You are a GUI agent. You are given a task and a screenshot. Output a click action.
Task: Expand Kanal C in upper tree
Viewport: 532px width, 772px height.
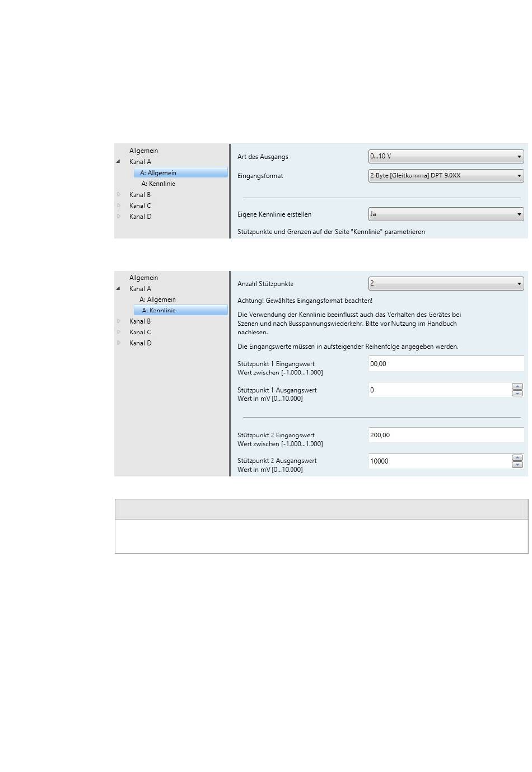point(119,205)
